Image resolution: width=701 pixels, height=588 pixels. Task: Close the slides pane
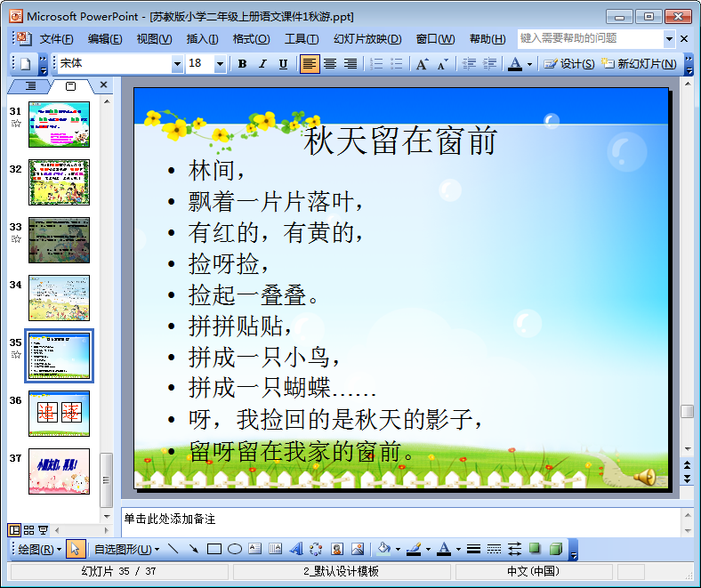click(104, 85)
